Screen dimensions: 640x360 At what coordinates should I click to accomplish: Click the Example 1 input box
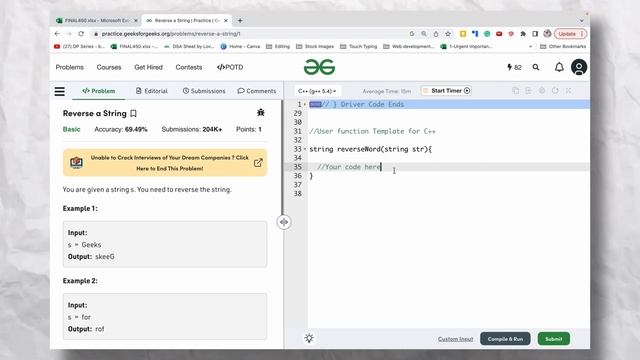pos(165,244)
